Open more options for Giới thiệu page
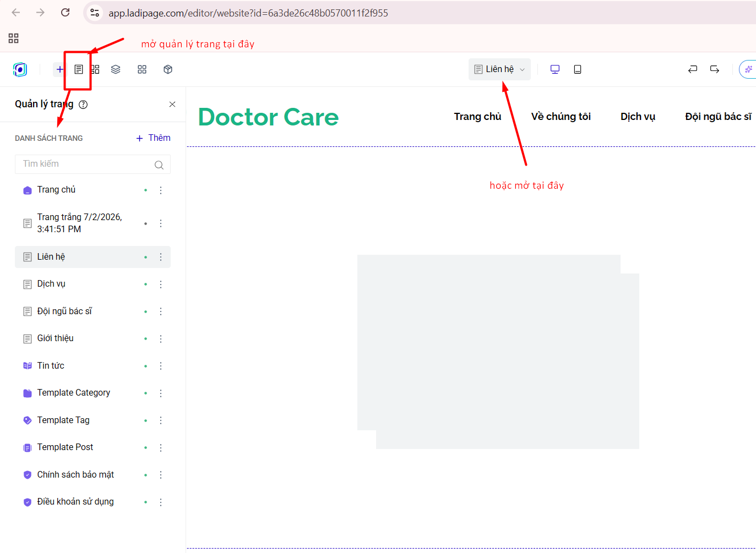 pos(161,339)
